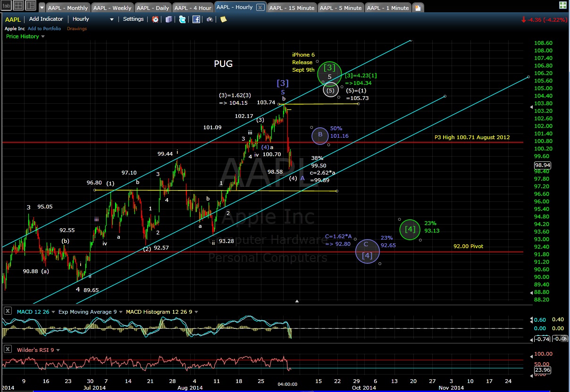Click the -4.36 (-4.22%) change readout
The width and height of the screenshot is (570, 392).
click(x=544, y=19)
